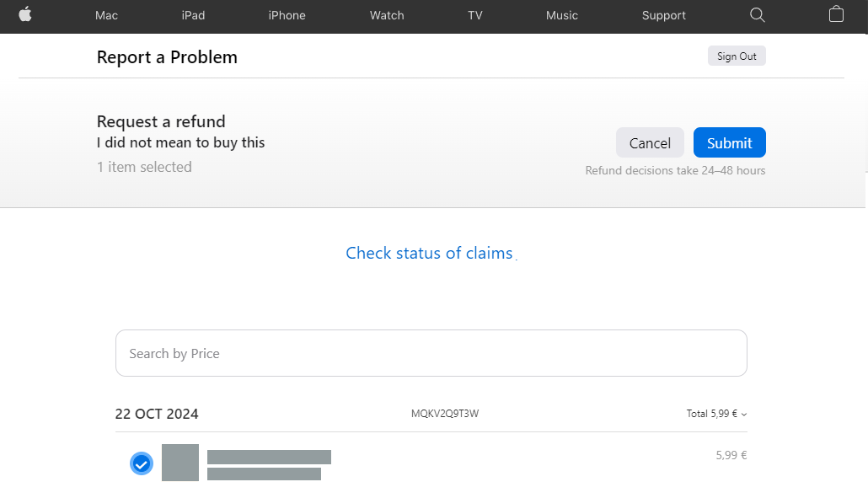
Task: Select the TV menu item
Action: 475,15
